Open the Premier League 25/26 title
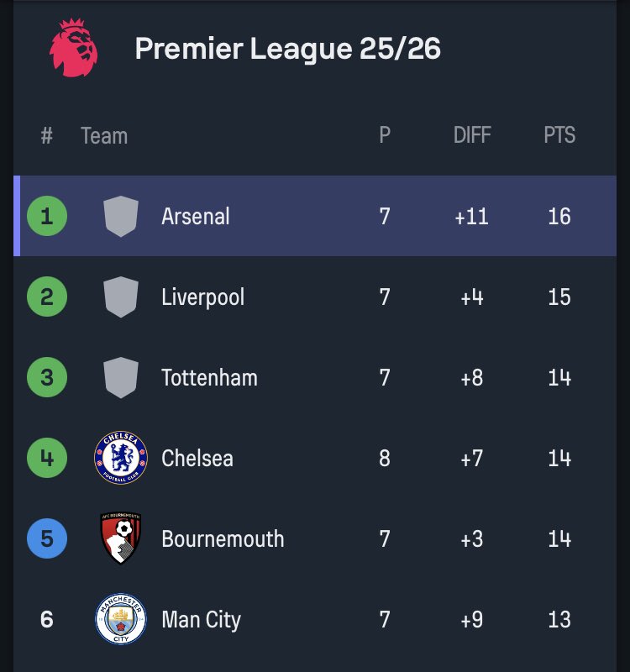Screen dimensions: 630x672 [x=287, y=49]
